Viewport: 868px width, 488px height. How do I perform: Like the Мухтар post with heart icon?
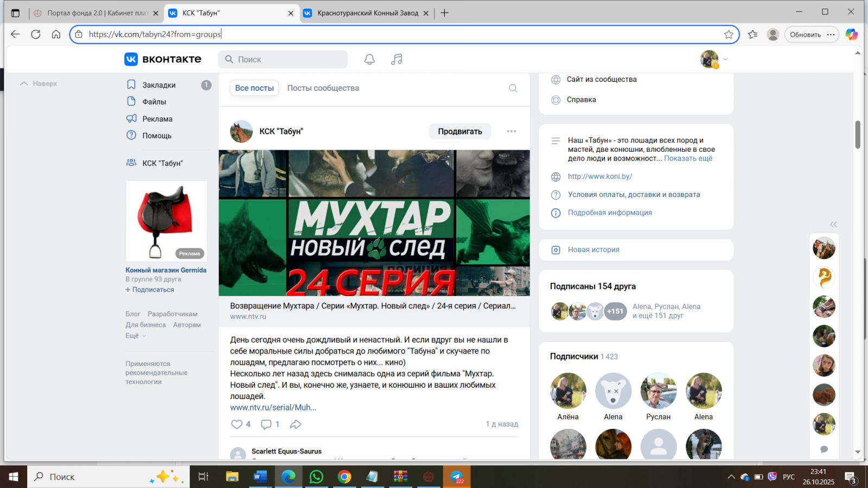[x=237, y=425]
